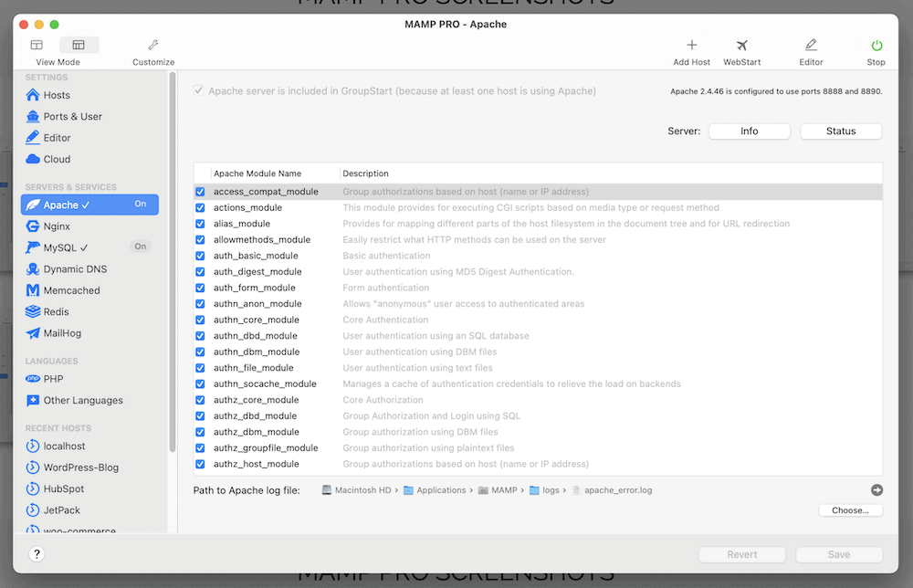
Task: Open MailHog in the sidebar
Action: (62, 333)
